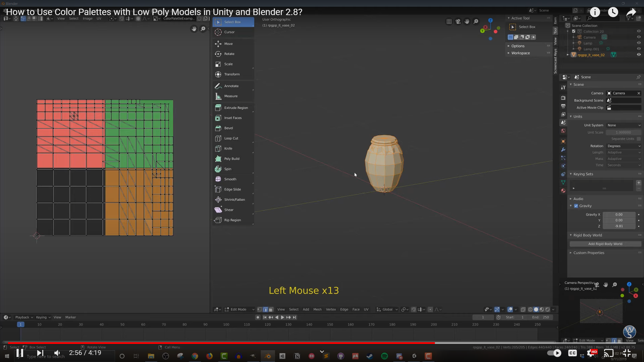Viewport: 644px width, 362px height.
Task: Uncheck the Gravity checkbox
Action: 576,206
